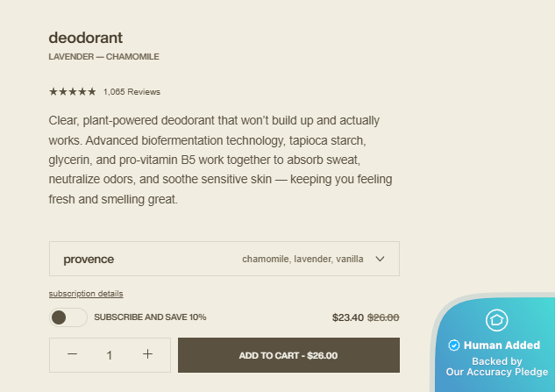
Task: Click the Subscribe and Save 10% label
Action: tap(150, 317)
